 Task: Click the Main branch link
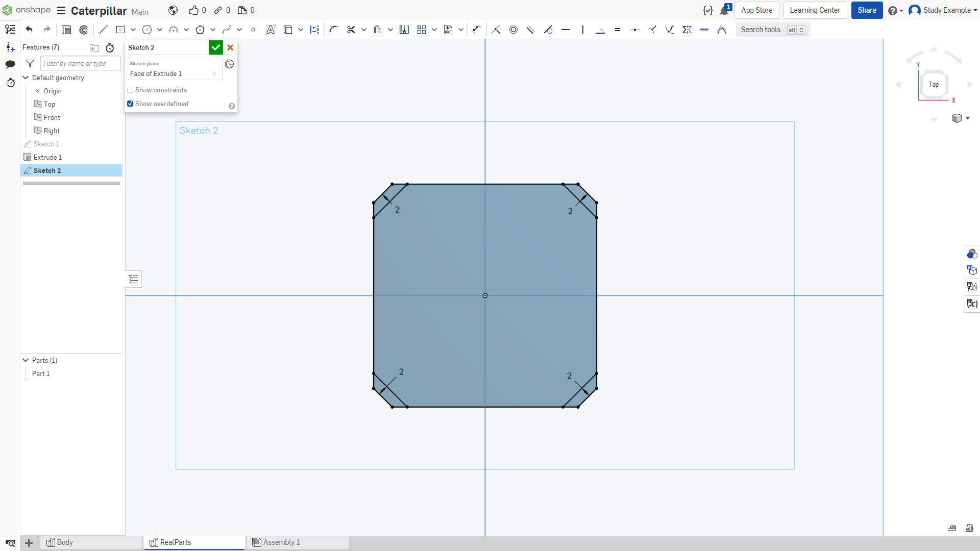coord(140,12)
